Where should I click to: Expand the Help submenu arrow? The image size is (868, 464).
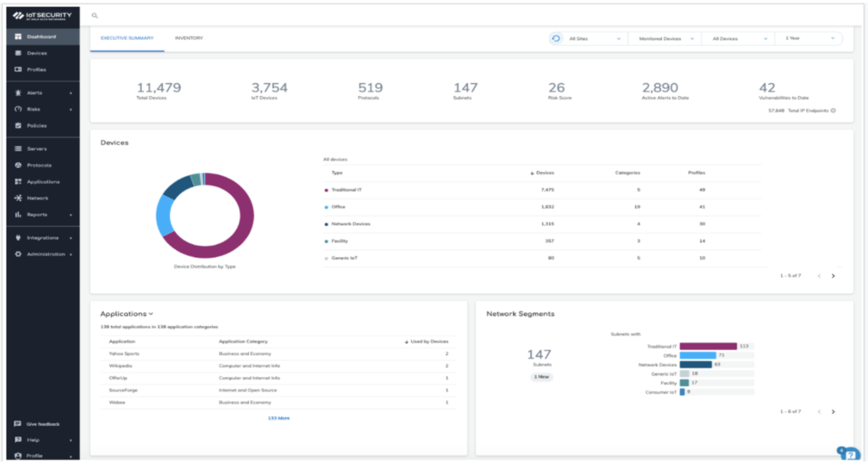(x=70, y=440)
